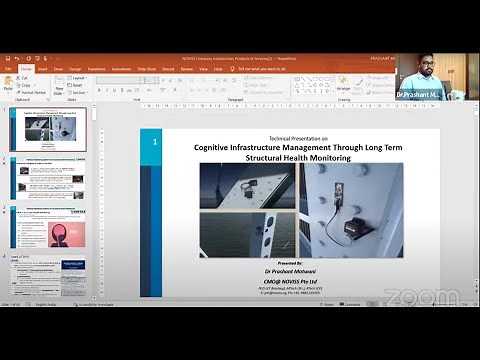The width and height of the screenshot is (480, 360).
Task: Open the Help tab
Action: (218, 69)
